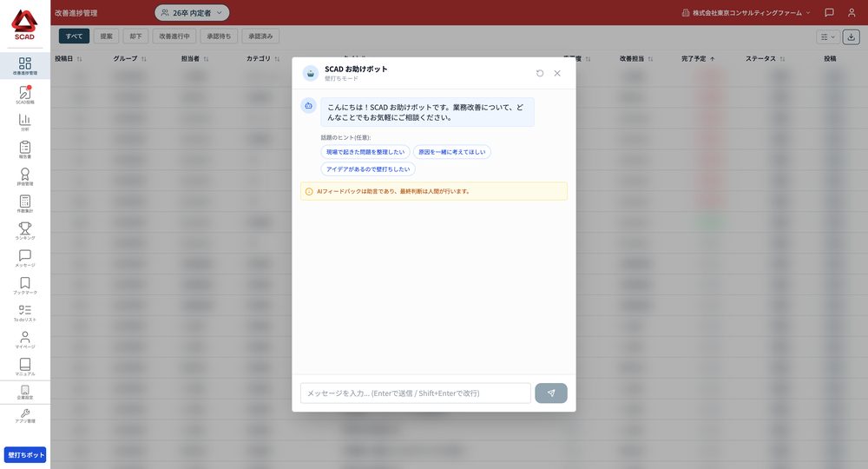Click the 壁打ちボット button
The width and height of the screenshot is (868, 469).
[x=25, y=454]
